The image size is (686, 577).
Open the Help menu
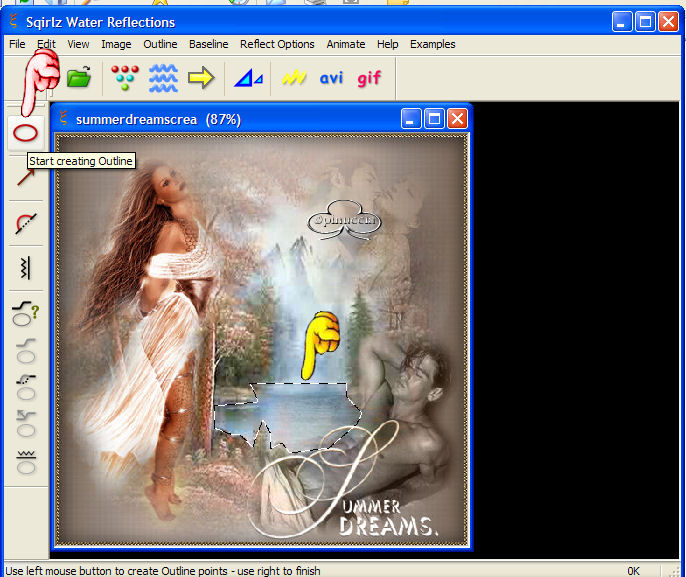[x=388, y=44]
